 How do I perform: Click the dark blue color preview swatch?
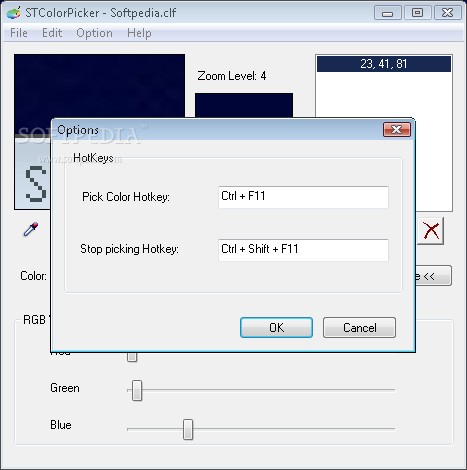(x=244, y=105)
